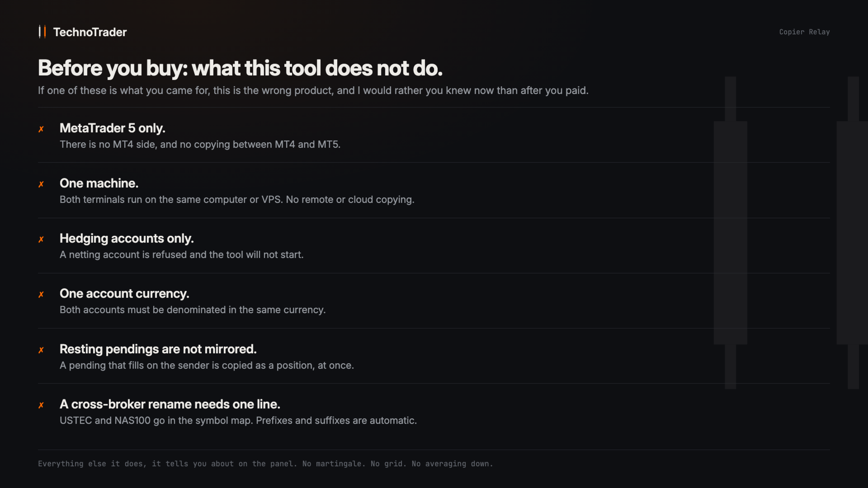Click the X mark beside Resting pendings
The image size is (868, 488).
click(x=41, y=350)
